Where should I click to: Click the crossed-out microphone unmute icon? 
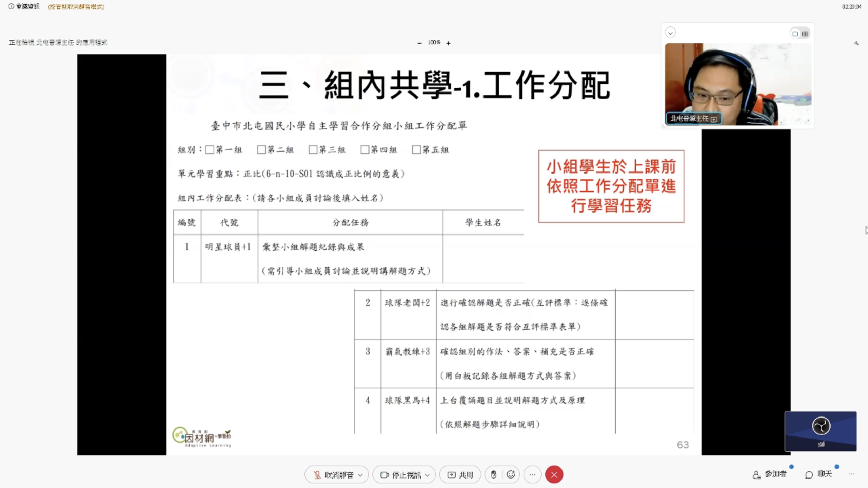[317, 475]
